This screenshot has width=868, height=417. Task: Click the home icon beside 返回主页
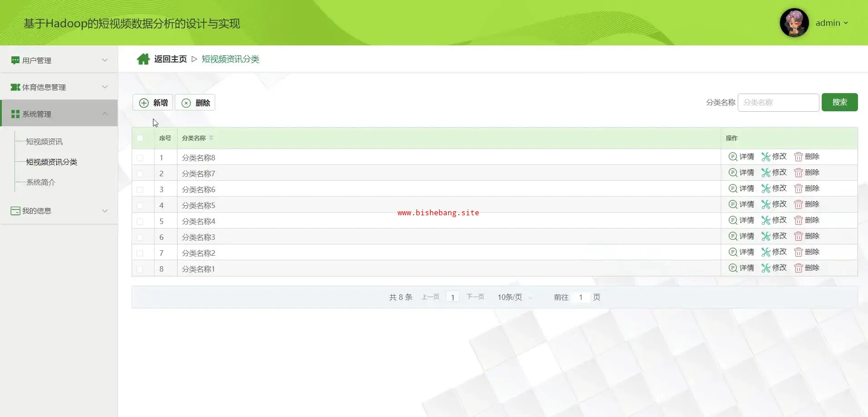(143, 59)
